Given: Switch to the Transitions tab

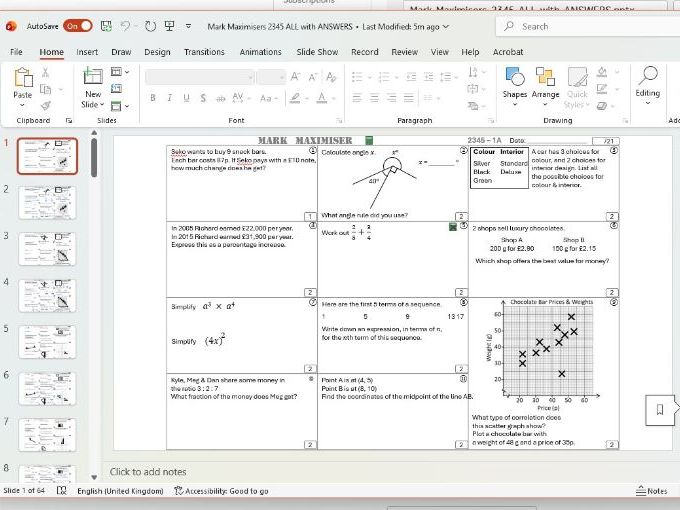Looking at the screenshot, I should [204, 52].
